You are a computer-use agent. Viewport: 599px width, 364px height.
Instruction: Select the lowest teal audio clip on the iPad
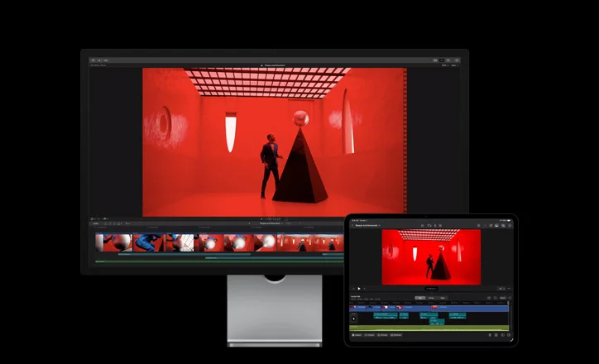[437, 322]
